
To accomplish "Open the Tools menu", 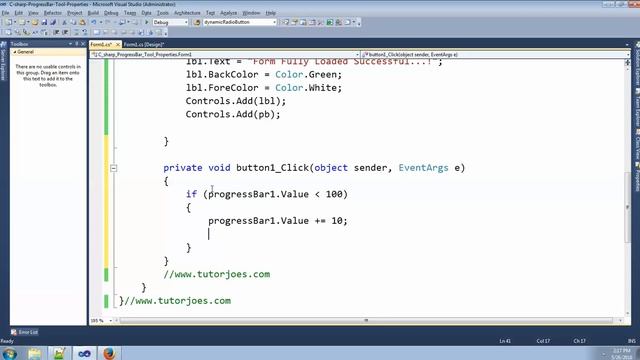I will (x=162, y=13).
